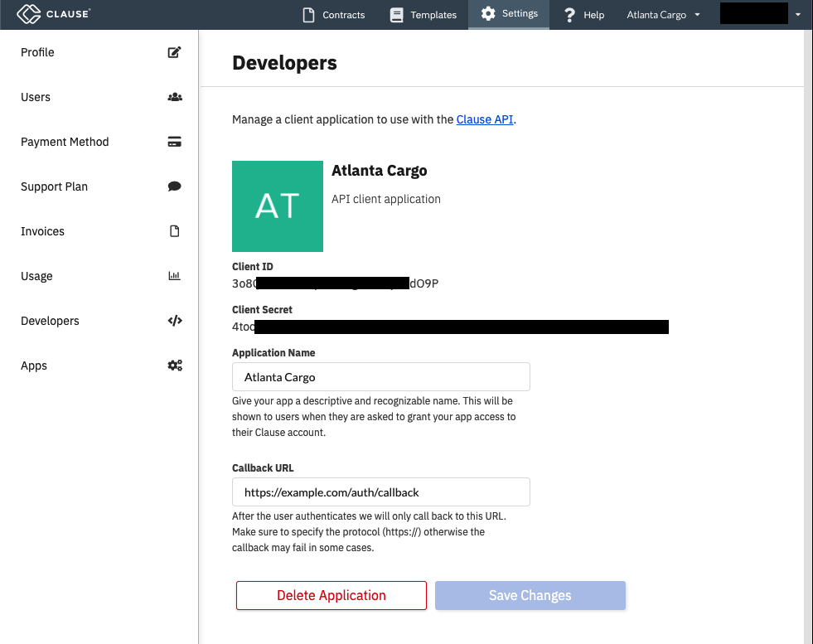Click the 'API client application' subtitle
This screenshot has width=813, height=644.
pyautogui.click(x=385, y=199)
